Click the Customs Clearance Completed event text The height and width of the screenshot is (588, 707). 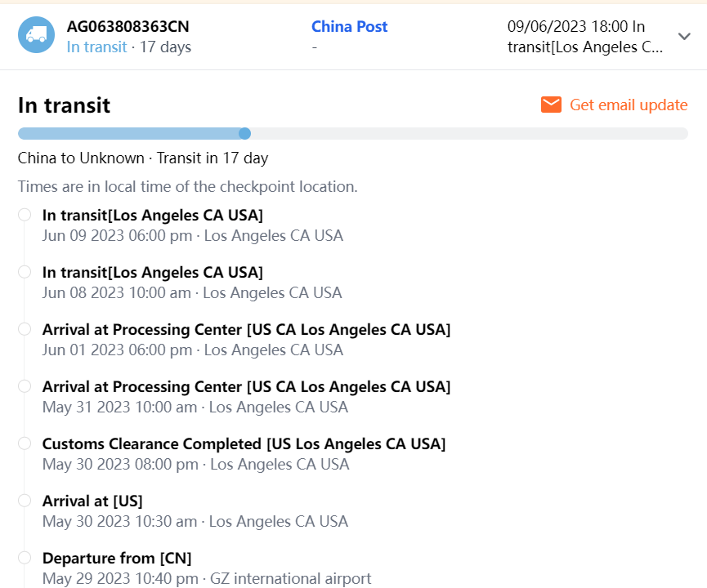click(x=244, y=444)
